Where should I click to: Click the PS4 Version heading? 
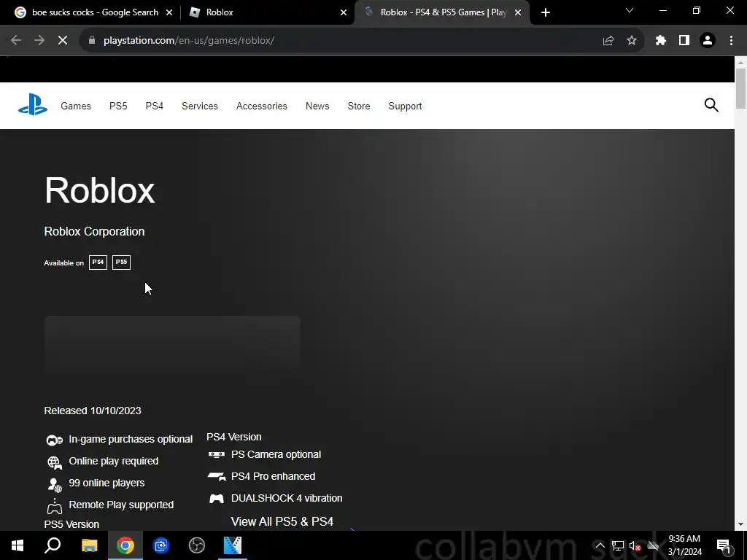234,437
